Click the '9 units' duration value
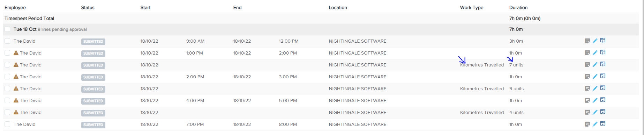 (516, 89)
